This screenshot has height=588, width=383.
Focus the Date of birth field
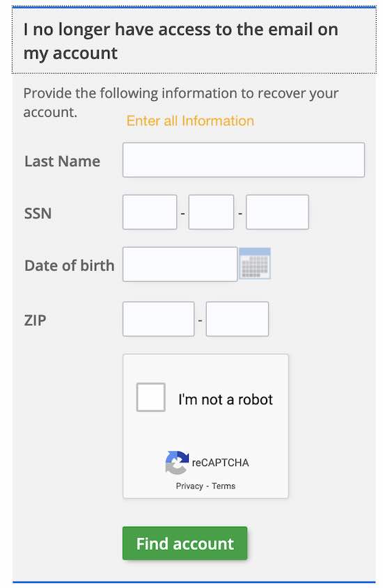coord(180,264)
